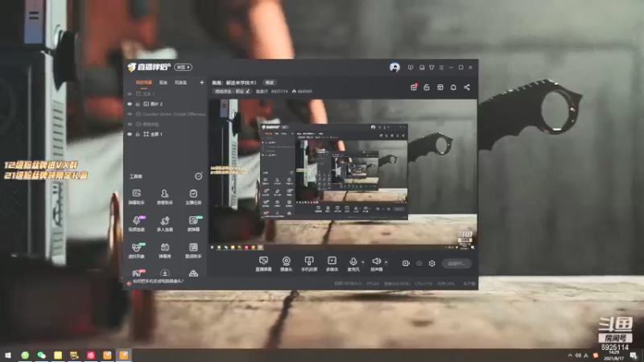Click the volume icon in the system tray

tap(578, 356)
